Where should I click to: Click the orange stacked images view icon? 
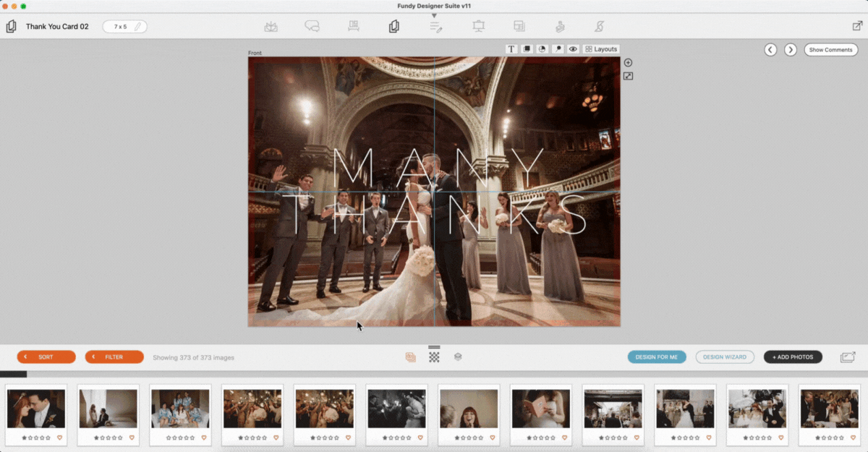coord(410,357)
